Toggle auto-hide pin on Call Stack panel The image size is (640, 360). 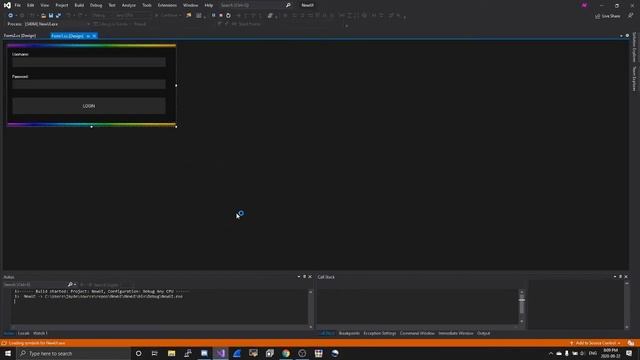620,277
